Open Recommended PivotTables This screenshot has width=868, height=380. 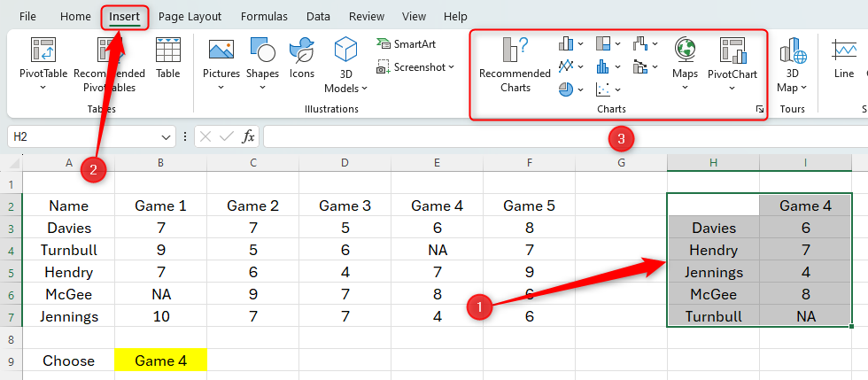point(109,66)
